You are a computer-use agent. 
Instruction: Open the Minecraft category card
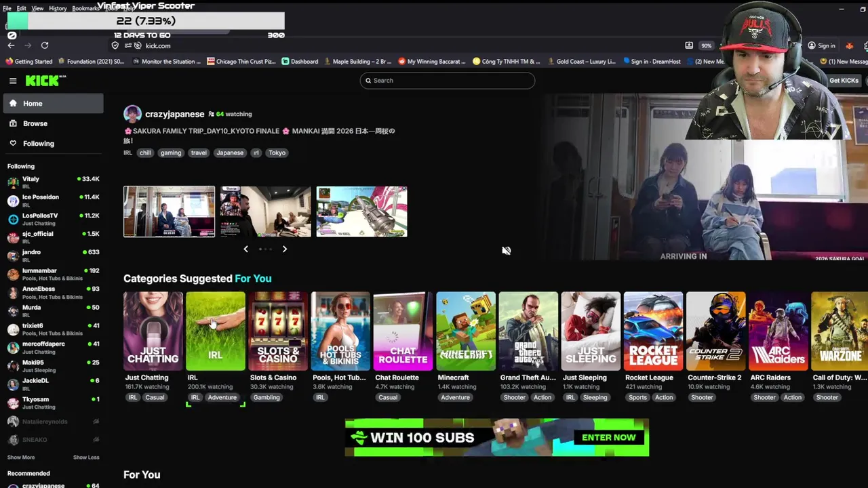465,331
